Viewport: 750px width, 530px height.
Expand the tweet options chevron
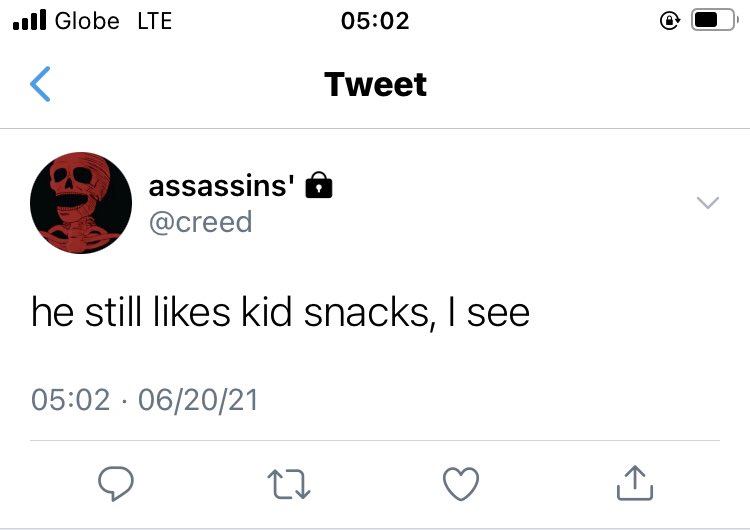708,202
